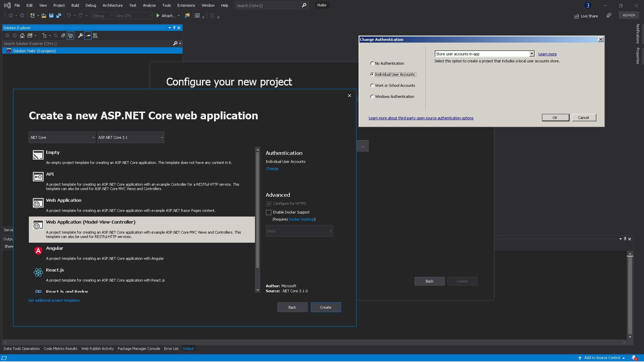Viewport: 644px width, 362px height.
Task: Click Collapse All icon in Solution Explorer
Action: [x=63, y=36]
